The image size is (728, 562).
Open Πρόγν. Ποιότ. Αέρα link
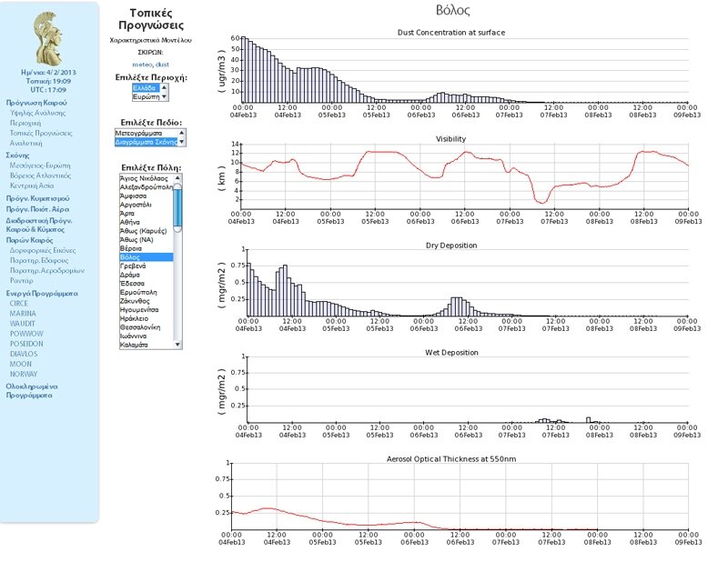pyautogui.click(x=37, y=209)
